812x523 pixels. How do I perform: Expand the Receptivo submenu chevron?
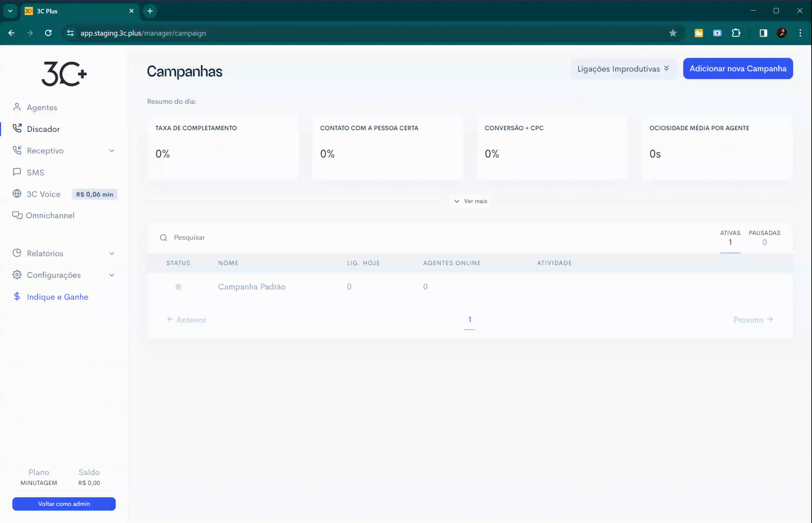pyautogui.click(x=112, y=150)
